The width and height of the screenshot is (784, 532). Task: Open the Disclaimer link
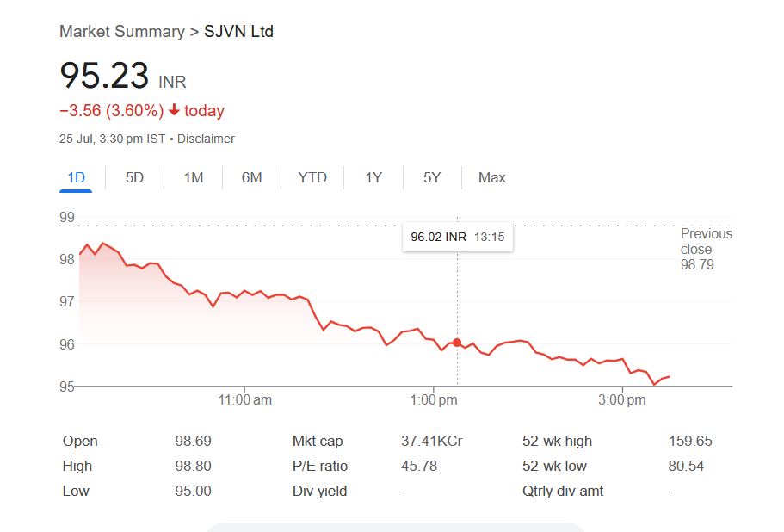[x=206, y=139]
